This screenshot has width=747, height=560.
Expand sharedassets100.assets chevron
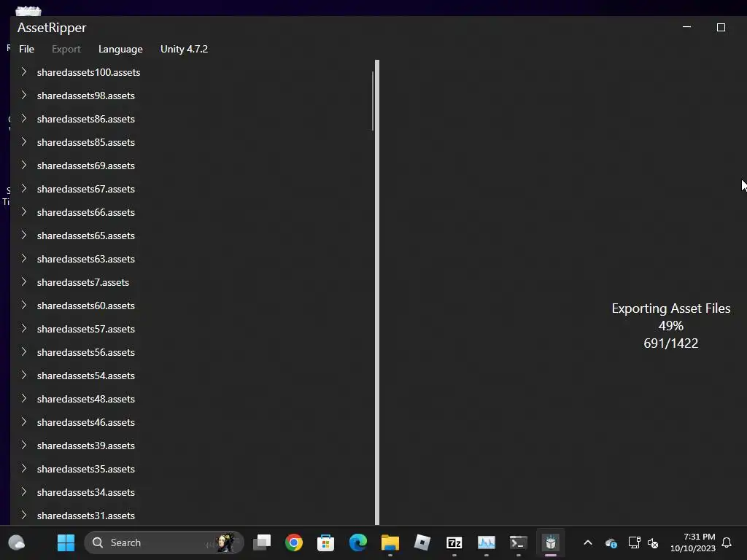(24, 72)
